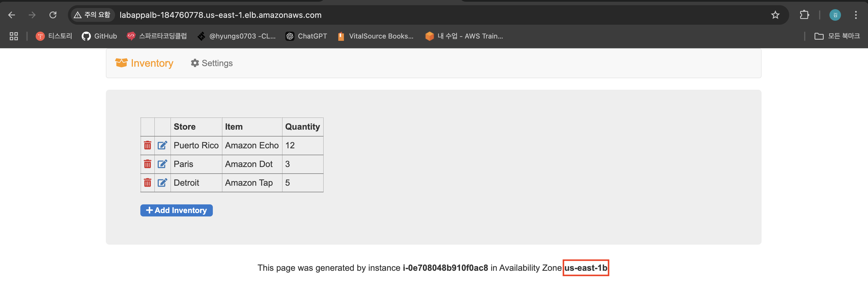868x307 pixels.
Task: Select instance ID i-0e708048b910f0ac8
Action: pos(445,268)
